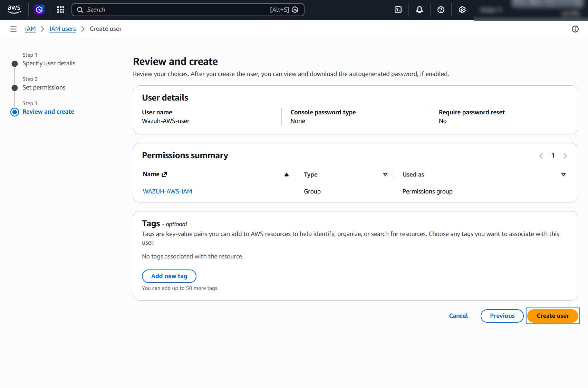Open the help question mark icon
588x388 pixels.
tap(441, 10)
